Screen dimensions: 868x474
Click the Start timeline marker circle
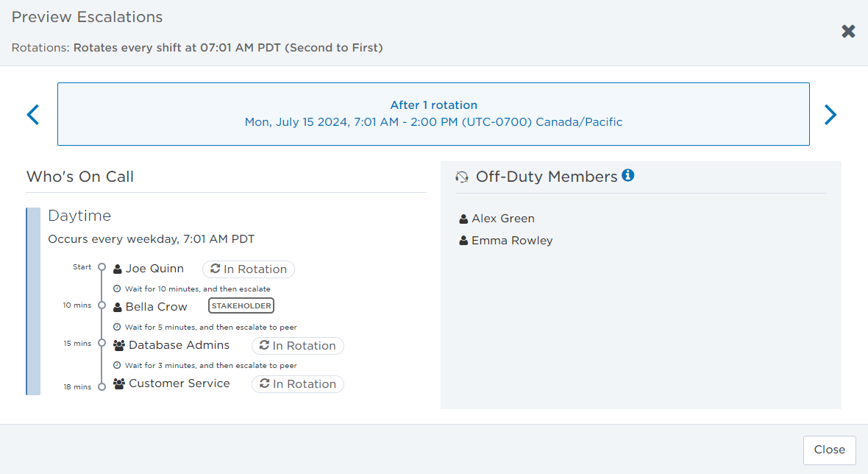102,267
